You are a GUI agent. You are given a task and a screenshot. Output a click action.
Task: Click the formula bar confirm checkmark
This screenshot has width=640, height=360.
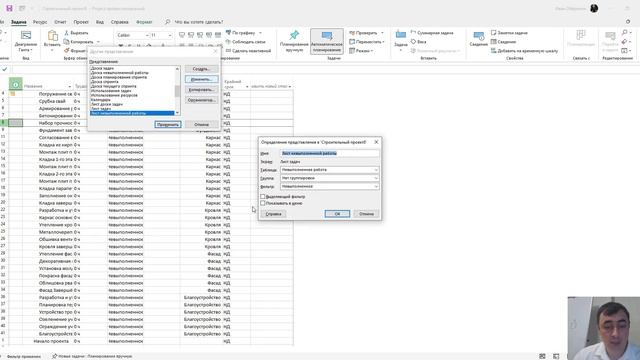pyautogui.click(x=4, y=69)
